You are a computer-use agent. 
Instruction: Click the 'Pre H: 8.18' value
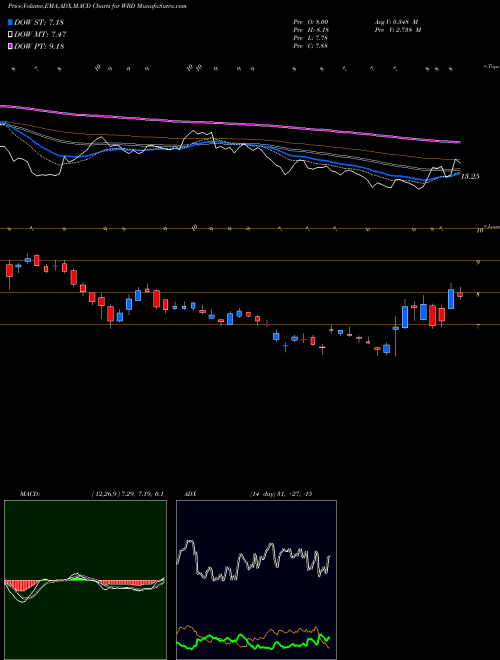[311, 30]
